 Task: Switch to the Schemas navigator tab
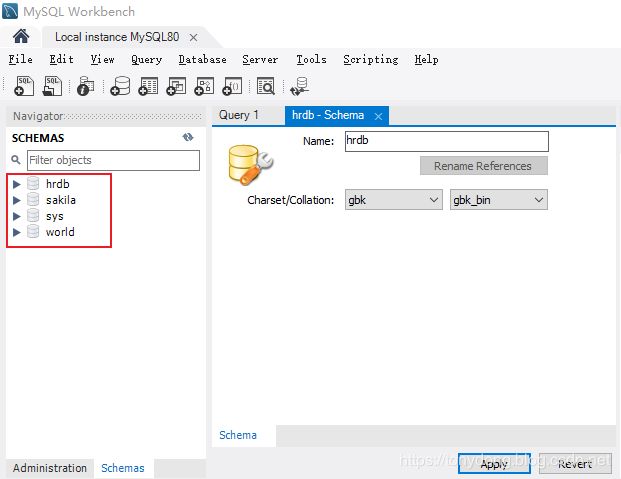click(x=123, y=468)
